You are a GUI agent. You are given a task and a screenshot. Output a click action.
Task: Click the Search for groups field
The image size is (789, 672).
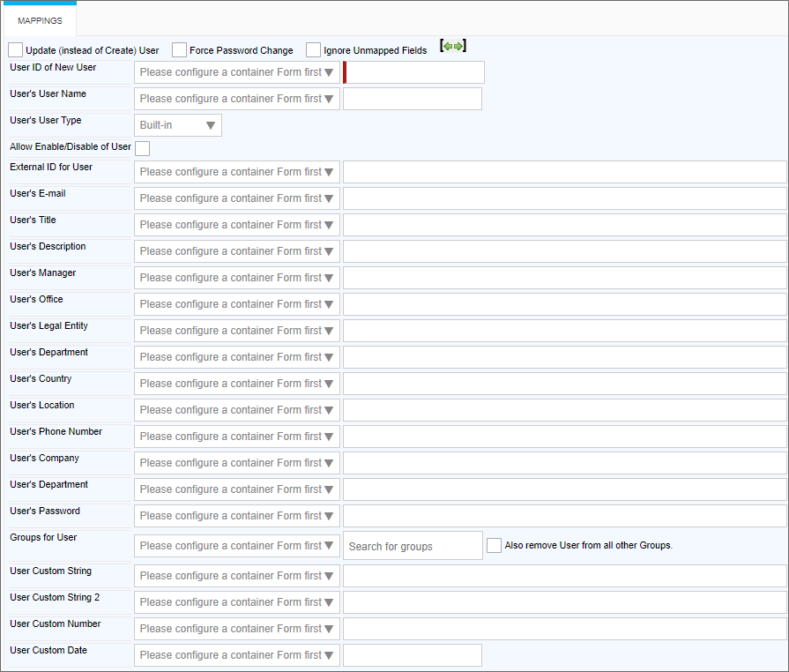pyautogui.click(x=413, y=546)
